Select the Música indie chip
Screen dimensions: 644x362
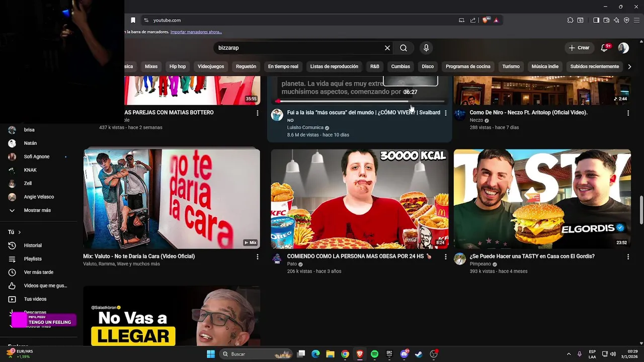point(545,66)
